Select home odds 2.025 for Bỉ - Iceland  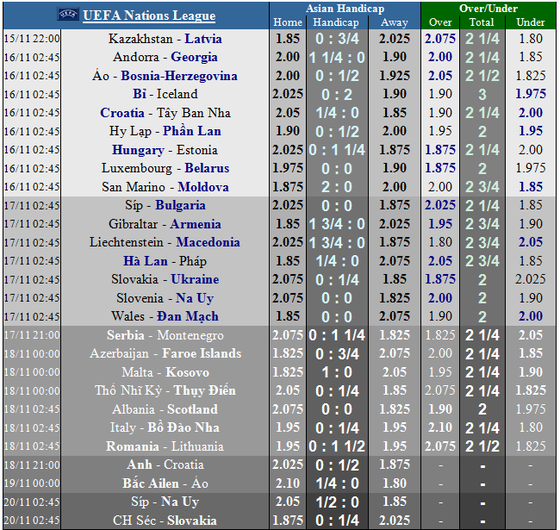tap(288, 94)
